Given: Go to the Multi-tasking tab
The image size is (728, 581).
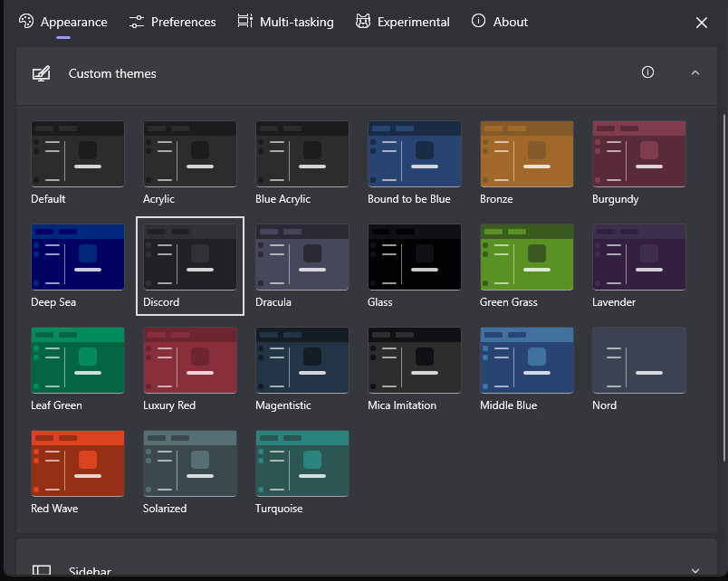Looking at the screenshot, I should pos(285,22).
